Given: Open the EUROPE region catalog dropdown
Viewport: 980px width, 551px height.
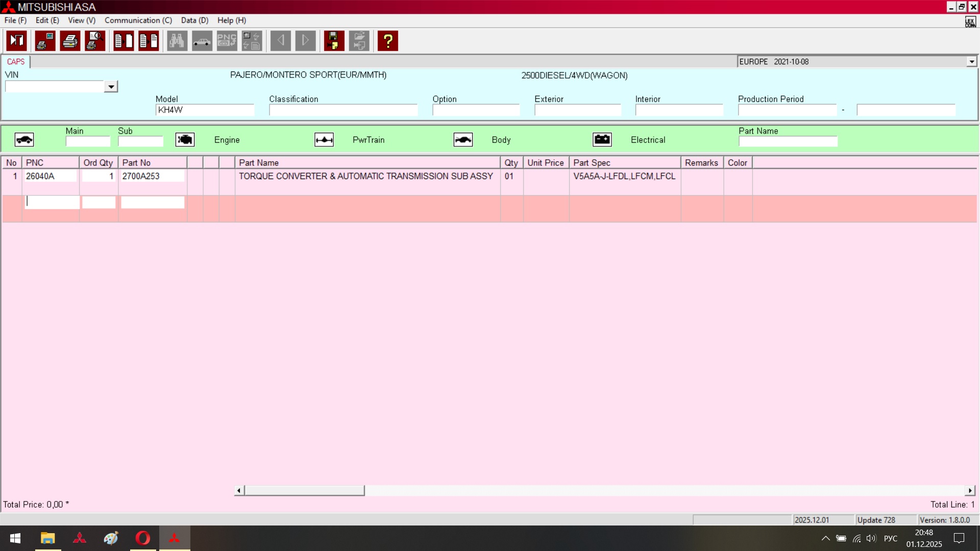Looking at the screenshot, I should (x=971, y=62).
